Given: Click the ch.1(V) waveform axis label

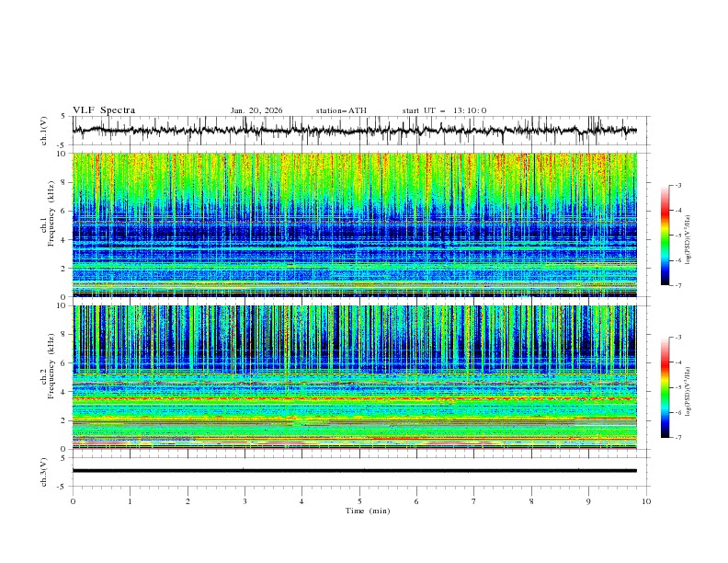Looking at the screenshot, I should [45, 131].
